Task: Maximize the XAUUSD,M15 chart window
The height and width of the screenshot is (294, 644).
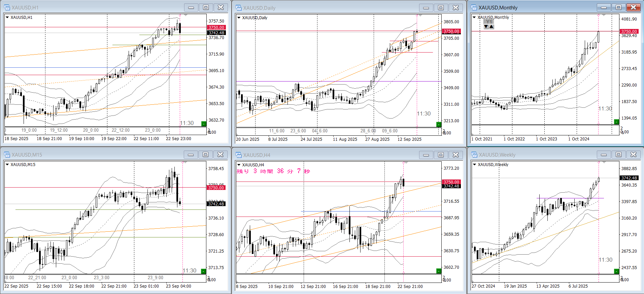Action: pyautogui.click(x=205, y=155)
